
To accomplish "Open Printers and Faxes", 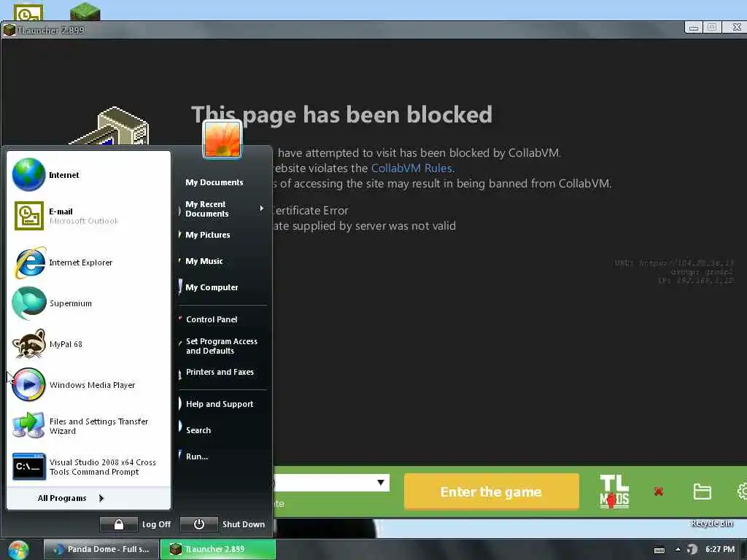I will coord(222,372).
